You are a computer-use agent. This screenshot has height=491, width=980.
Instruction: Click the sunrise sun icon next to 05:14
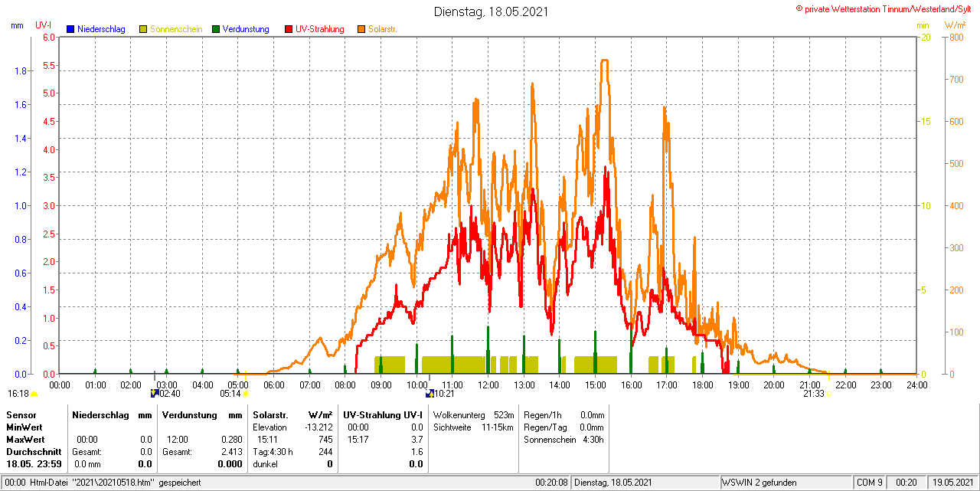(246, 394)
